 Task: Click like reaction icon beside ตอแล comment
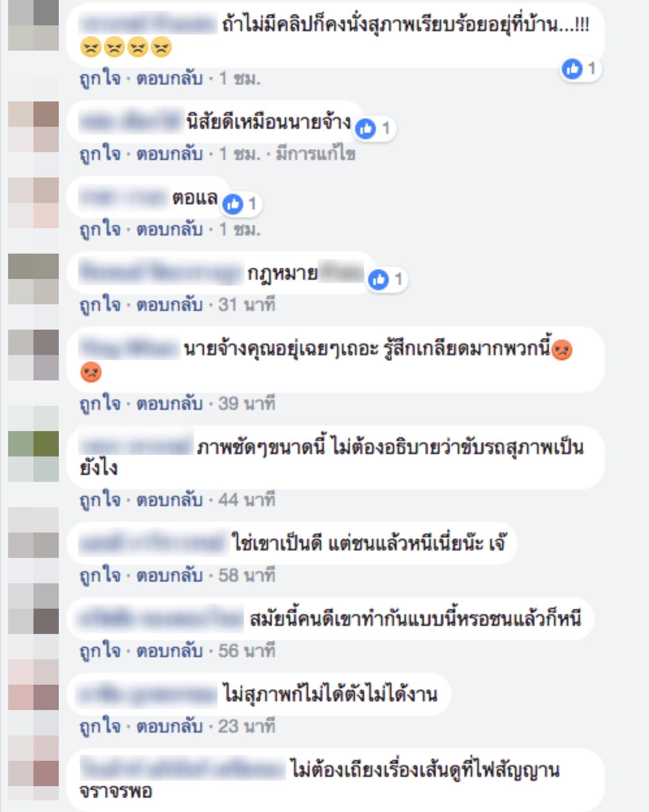(x=233, y=204)
